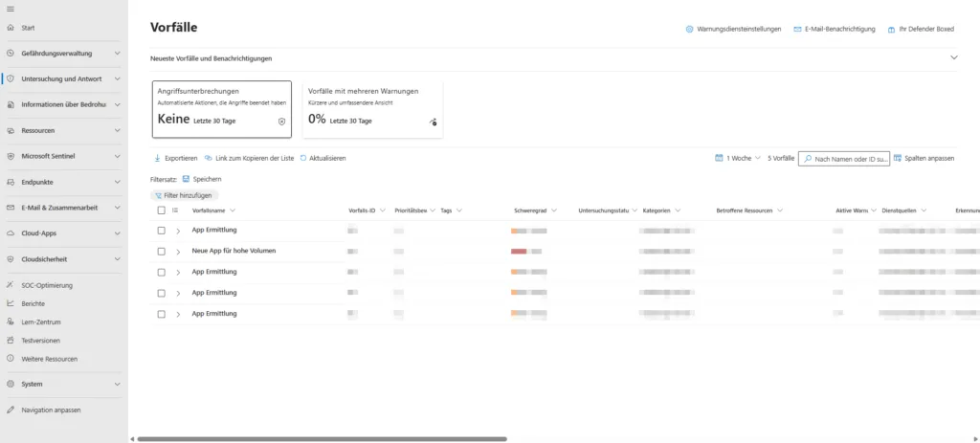Screen dimensions: 980x443
Task: Click the Exportieren download icon
Action: (158, 158)
